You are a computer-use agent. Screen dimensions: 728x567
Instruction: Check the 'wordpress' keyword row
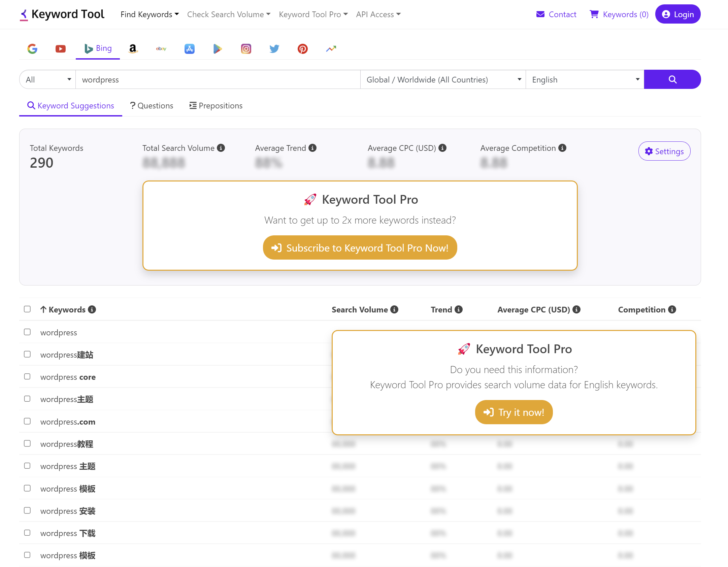click(27, 332)
